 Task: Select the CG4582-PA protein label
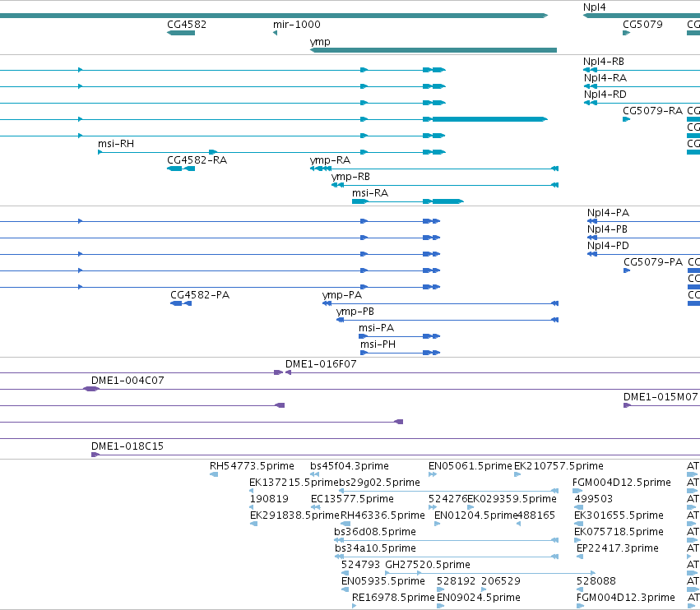(200, 295)
